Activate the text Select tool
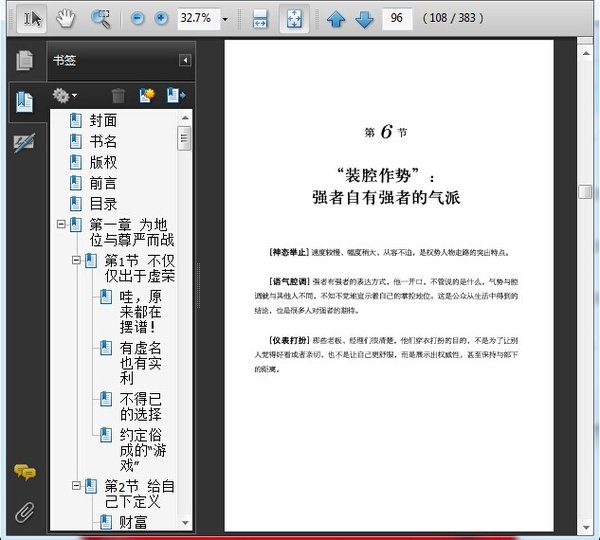The height and width of the screenshot is (540, 600). click(x=31, y=18)
